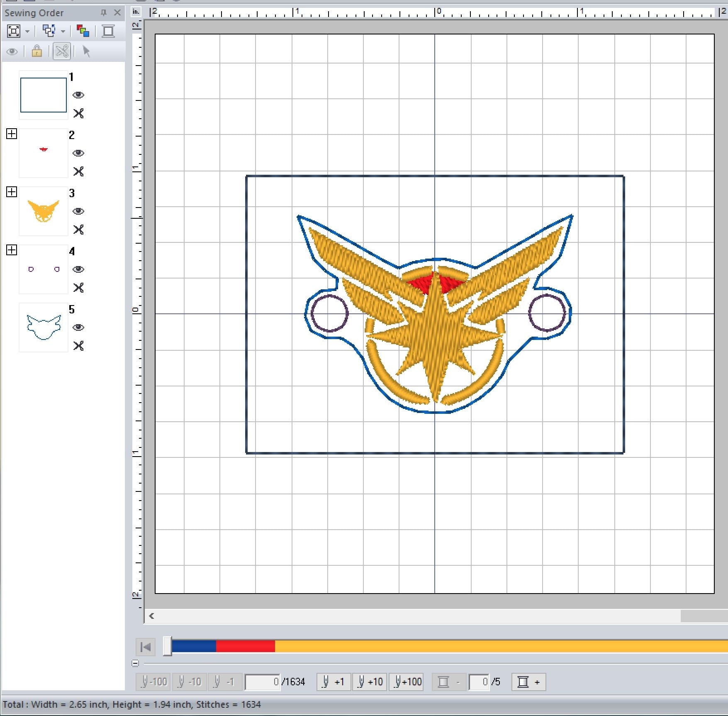Viewport: 728px width, 716px height.
Task: Step back 1 stitch button
Action: (x=225, y=682)
